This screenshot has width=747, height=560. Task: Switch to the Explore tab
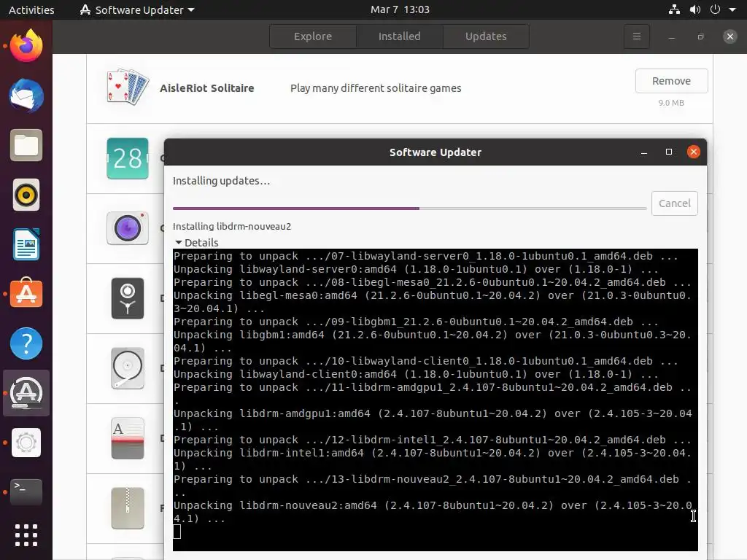(x=312, y=36)
